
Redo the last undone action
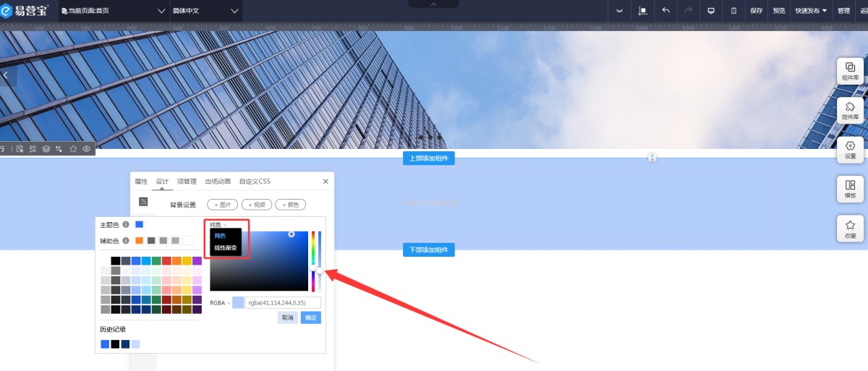(x=688, y=11)
